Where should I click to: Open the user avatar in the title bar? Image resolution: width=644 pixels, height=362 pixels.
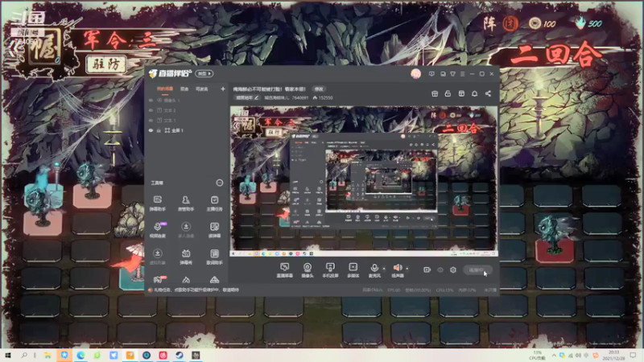[x=415, y=73]
